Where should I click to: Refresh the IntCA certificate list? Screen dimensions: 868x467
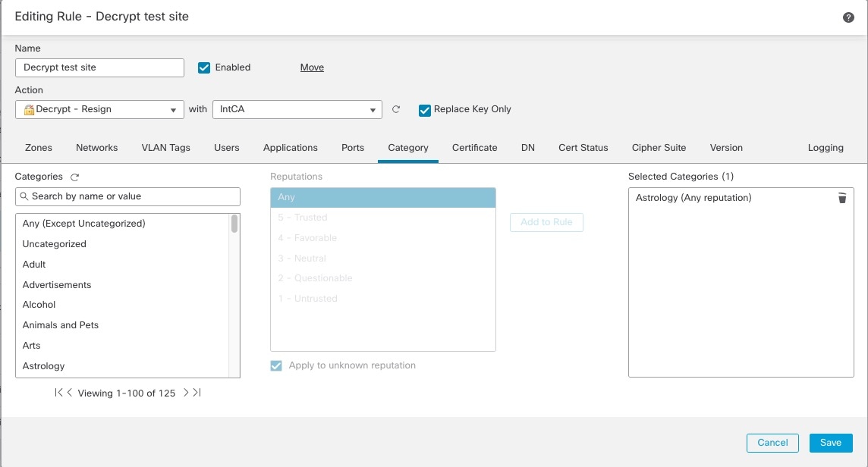click(396, 109)
